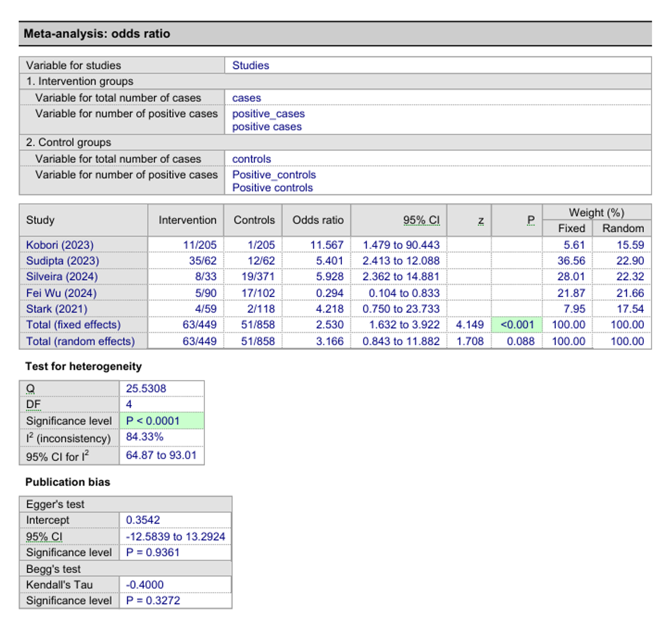Screen dimensions: 672x624
Task: Click I² CI value 64.87 to 93.01
Action: [x=161, y=454]
